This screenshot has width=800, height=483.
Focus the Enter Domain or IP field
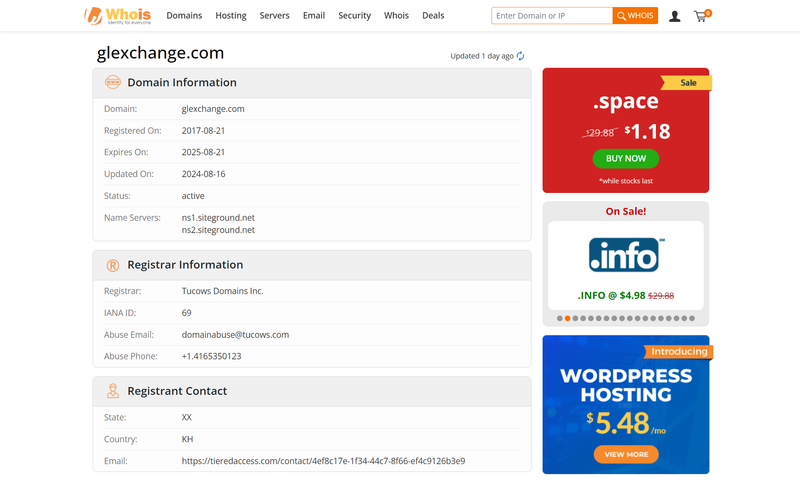point(552,16)
